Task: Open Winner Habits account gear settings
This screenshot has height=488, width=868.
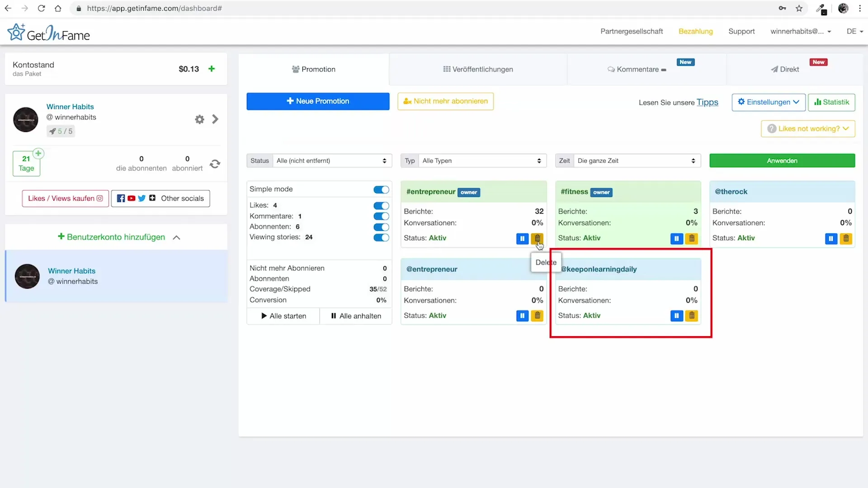Action: (199, 119)
